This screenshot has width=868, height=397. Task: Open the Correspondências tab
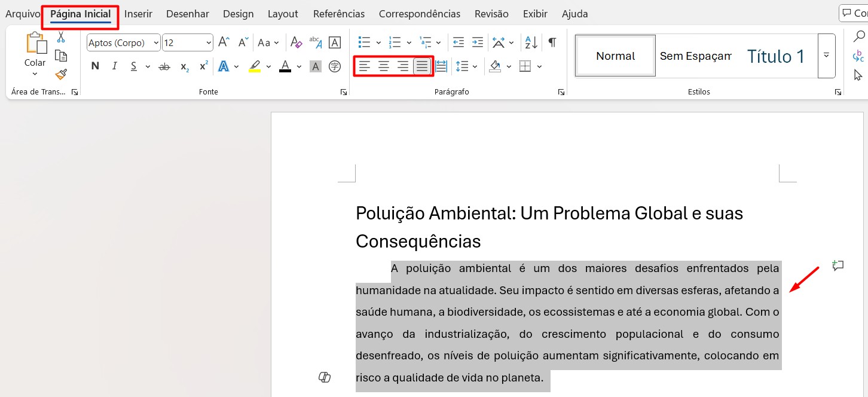click(420, 14)
